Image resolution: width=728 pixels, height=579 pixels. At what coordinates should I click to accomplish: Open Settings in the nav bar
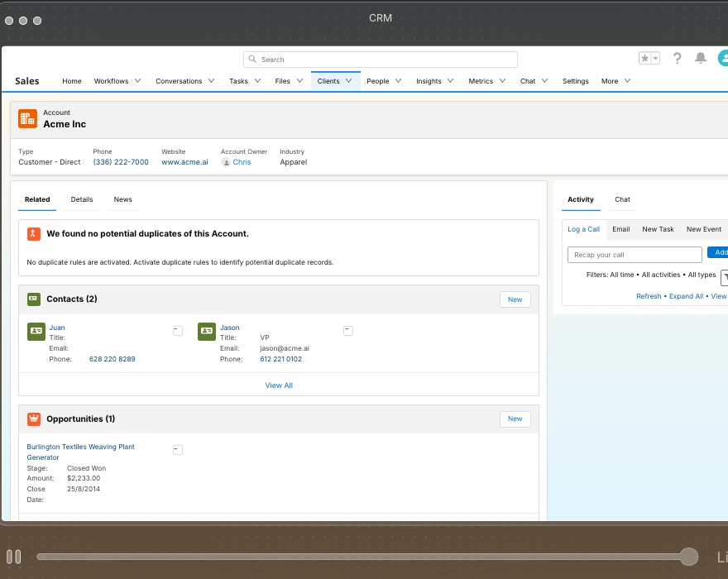click(x=575, y=81)
